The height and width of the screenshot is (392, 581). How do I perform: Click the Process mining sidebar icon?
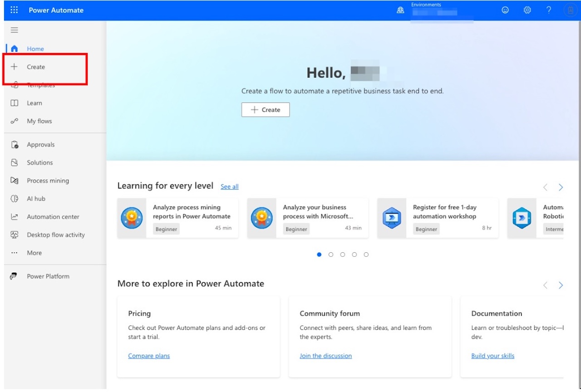tap(15, 181)
